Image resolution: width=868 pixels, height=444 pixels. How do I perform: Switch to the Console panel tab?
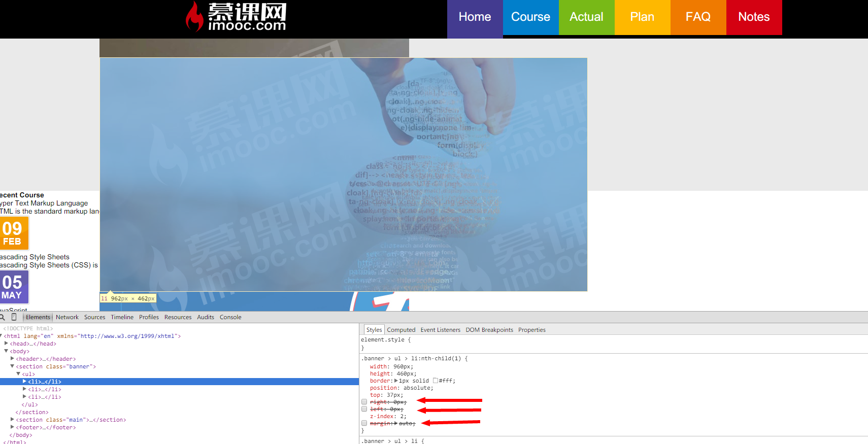[x=230, y=317]
